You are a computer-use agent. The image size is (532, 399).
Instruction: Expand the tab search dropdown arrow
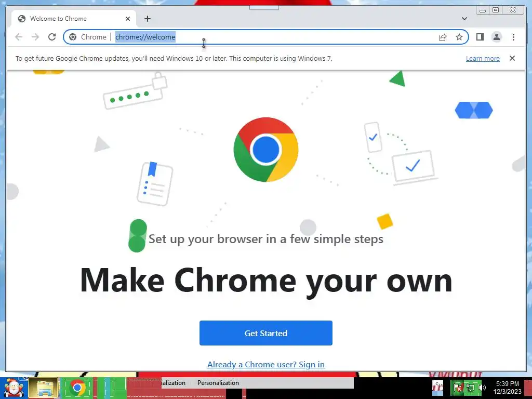pos(464,19)
